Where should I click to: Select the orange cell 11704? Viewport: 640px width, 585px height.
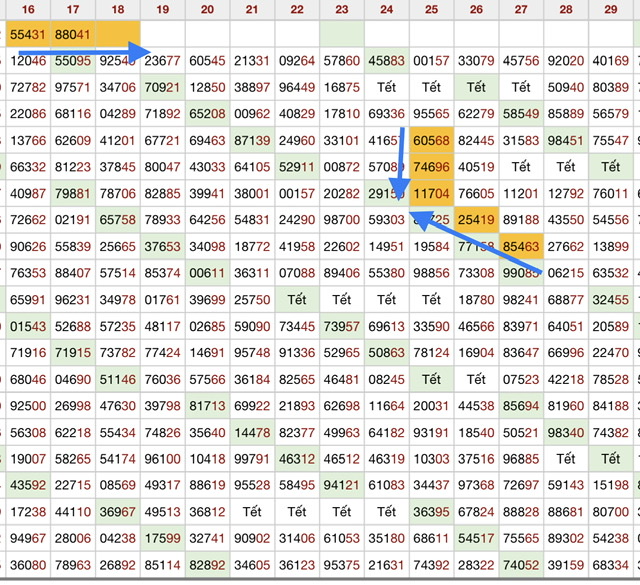point(431,194)
